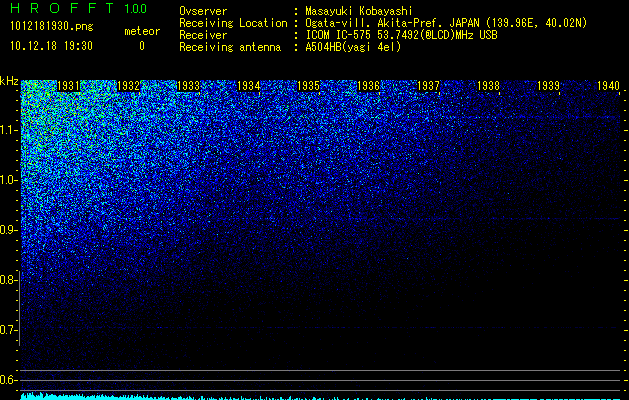Click the HROFFT 1.0.0 title text
The height and width of the screenshot is (400, 629).
tap(79, 8)
